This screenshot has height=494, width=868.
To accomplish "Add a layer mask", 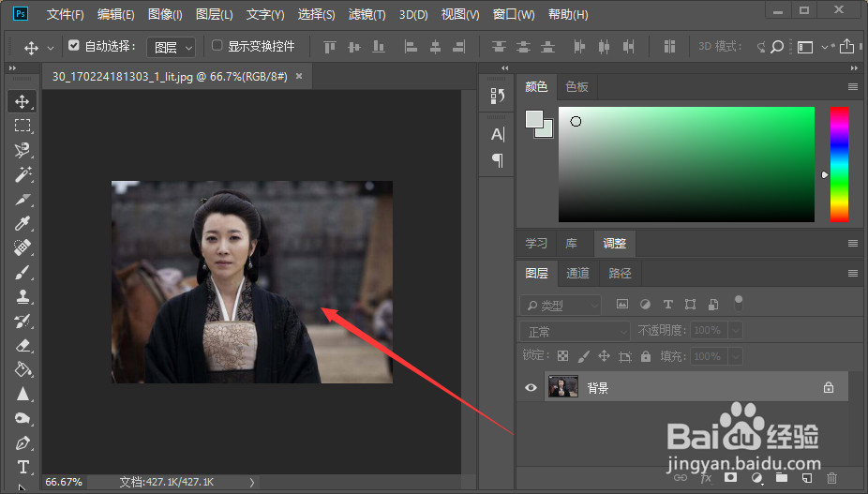I will tap(731, 477).
